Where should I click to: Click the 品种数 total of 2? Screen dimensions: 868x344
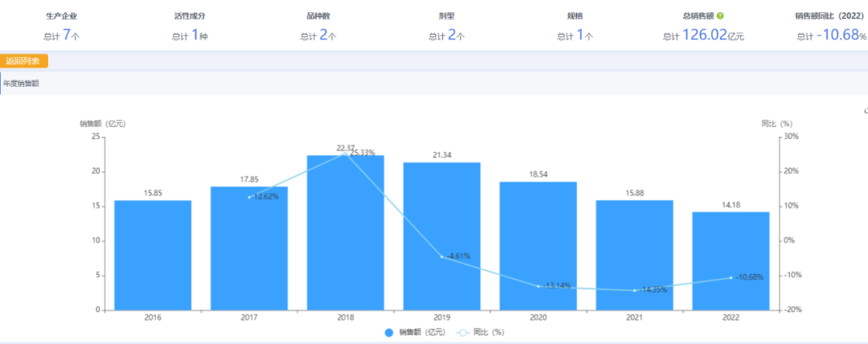323,35
